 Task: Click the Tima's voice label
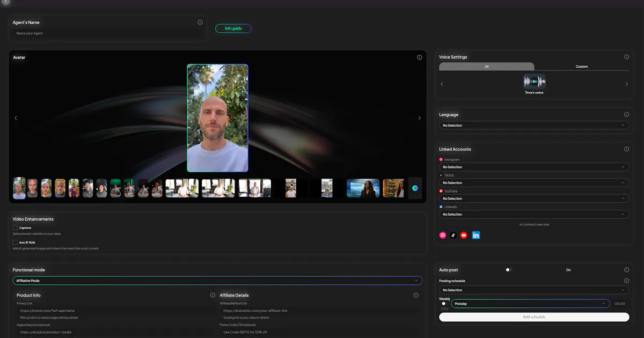tap(534, 93)
